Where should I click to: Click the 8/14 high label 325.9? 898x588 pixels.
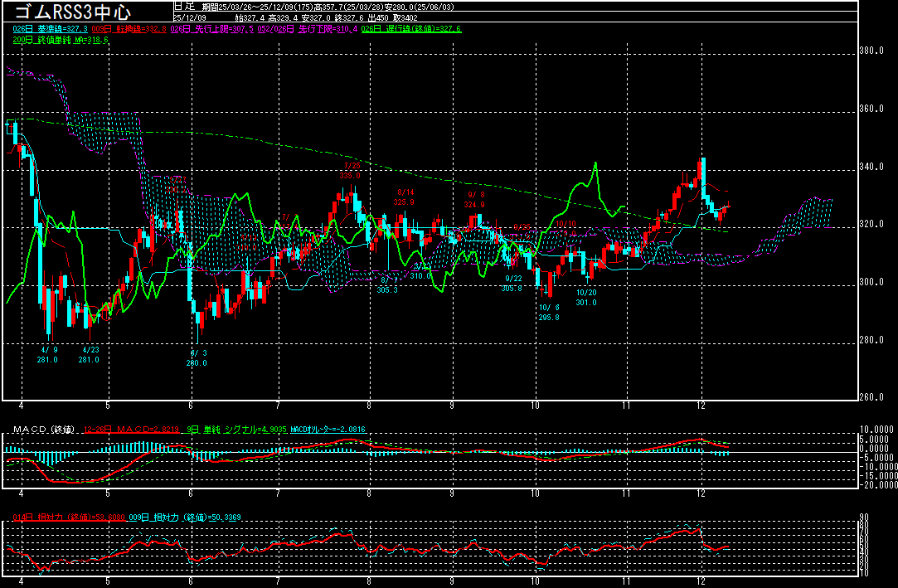404,197
